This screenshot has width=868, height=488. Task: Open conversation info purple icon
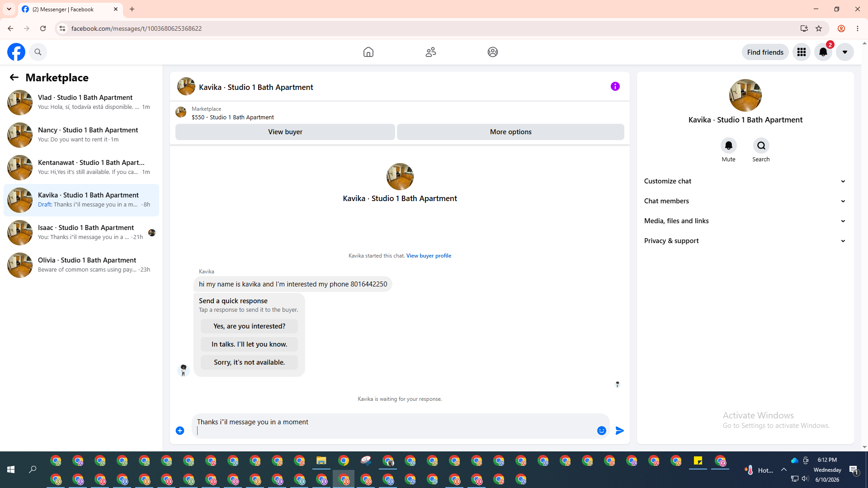[x=615, y=86]
